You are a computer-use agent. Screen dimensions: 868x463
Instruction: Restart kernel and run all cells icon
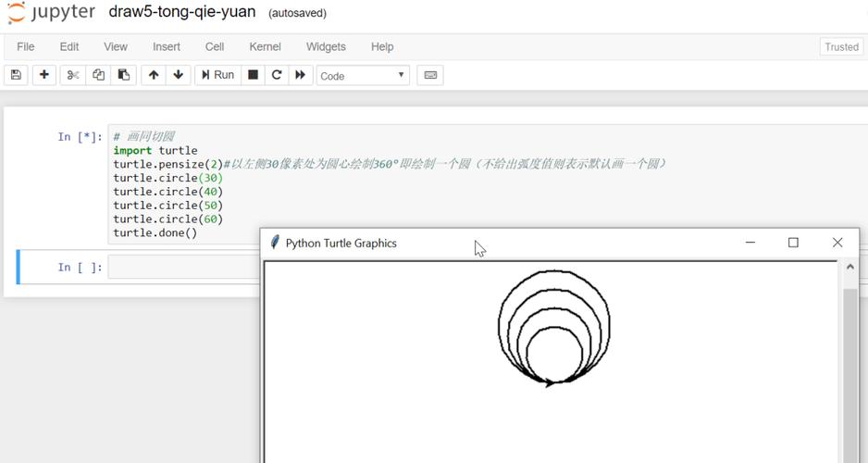(x=301, y=75)
